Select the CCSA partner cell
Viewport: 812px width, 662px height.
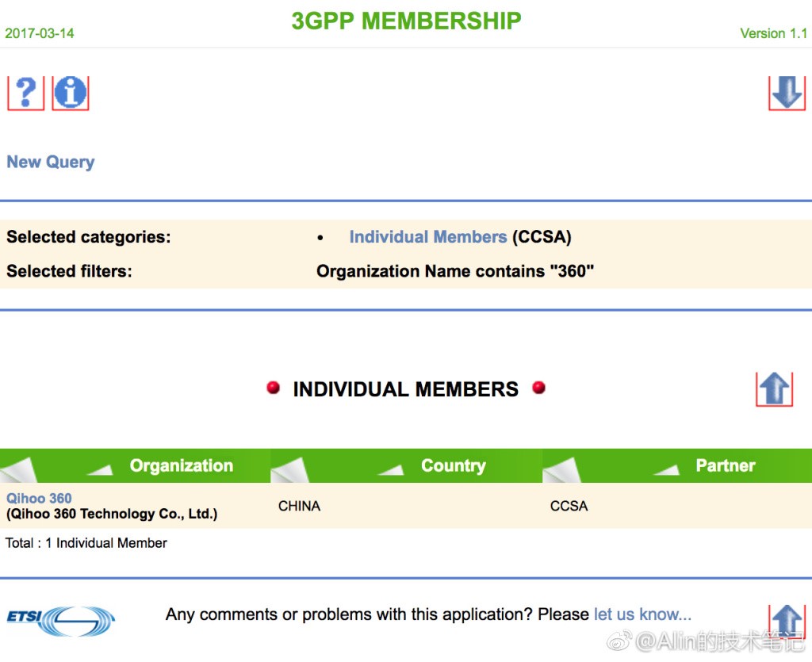pos(569,506)
